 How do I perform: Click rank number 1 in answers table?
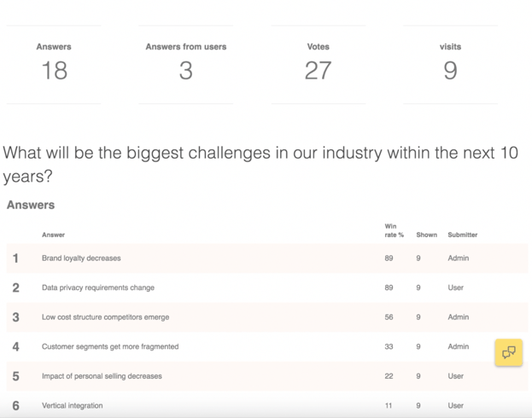(x=15, y=258)
